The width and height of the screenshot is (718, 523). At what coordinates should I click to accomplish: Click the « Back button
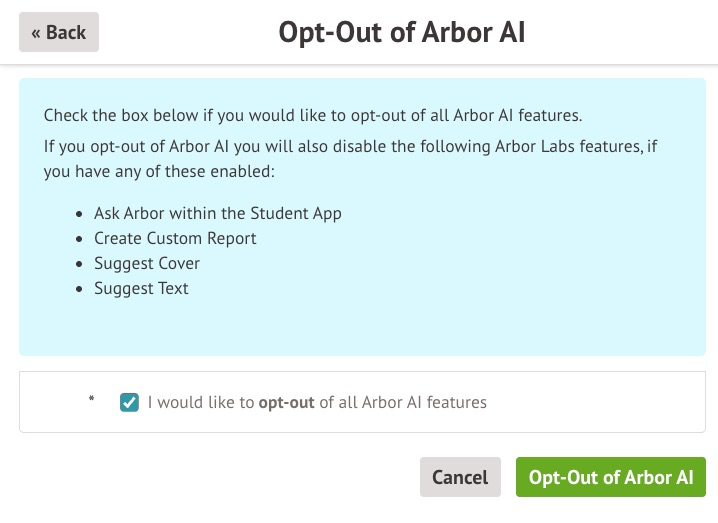(x=59, y=32)
